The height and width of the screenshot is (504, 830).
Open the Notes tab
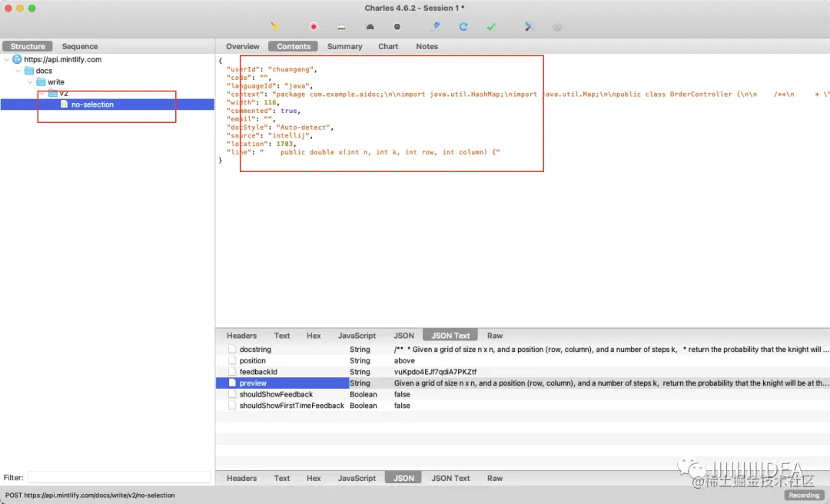[x=427, y=46]
